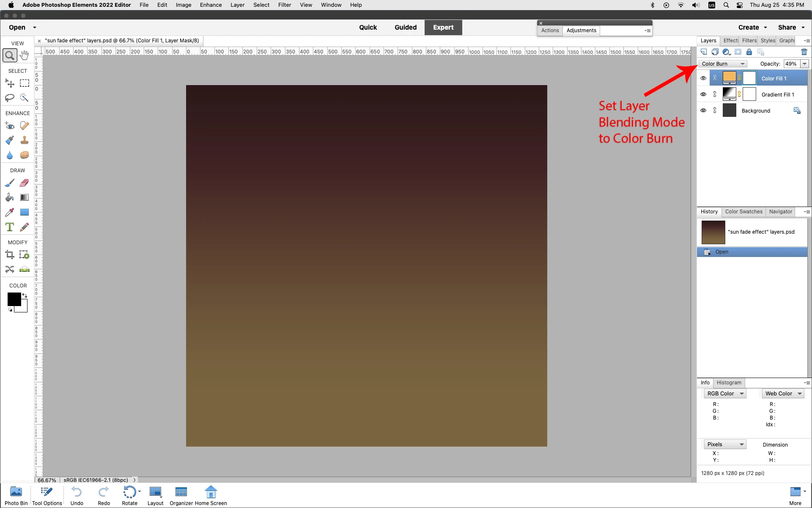Click the delete layer trash icon
This screenshot has width=812, height=508.
pyautogui.click(x=804, y=52)
